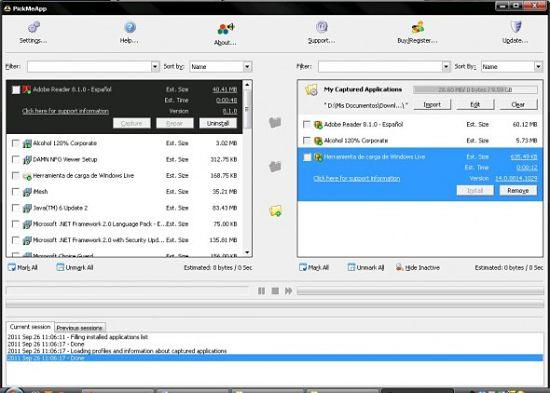
Task: Open the About icon in toolbar
Action: 226,29
